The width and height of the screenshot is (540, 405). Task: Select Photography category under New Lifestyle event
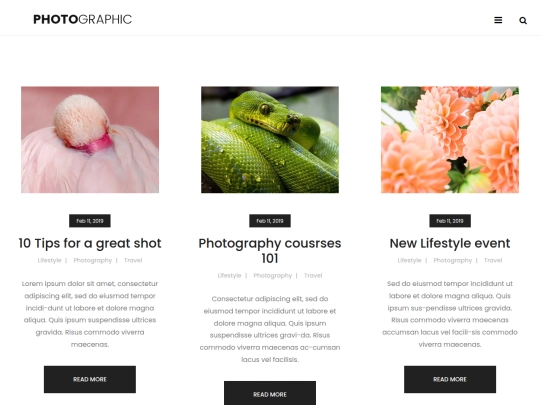point(453,260)
